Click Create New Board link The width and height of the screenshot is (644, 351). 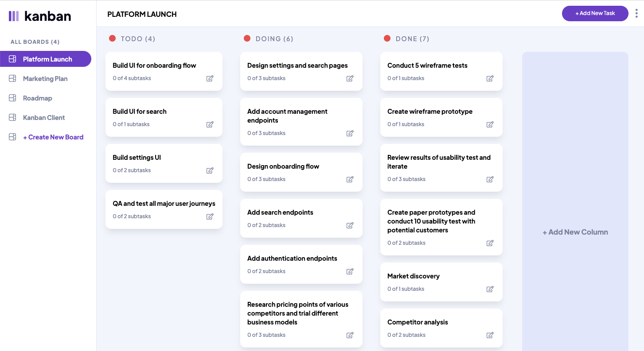pyautogui.click(x=53, y=137)
